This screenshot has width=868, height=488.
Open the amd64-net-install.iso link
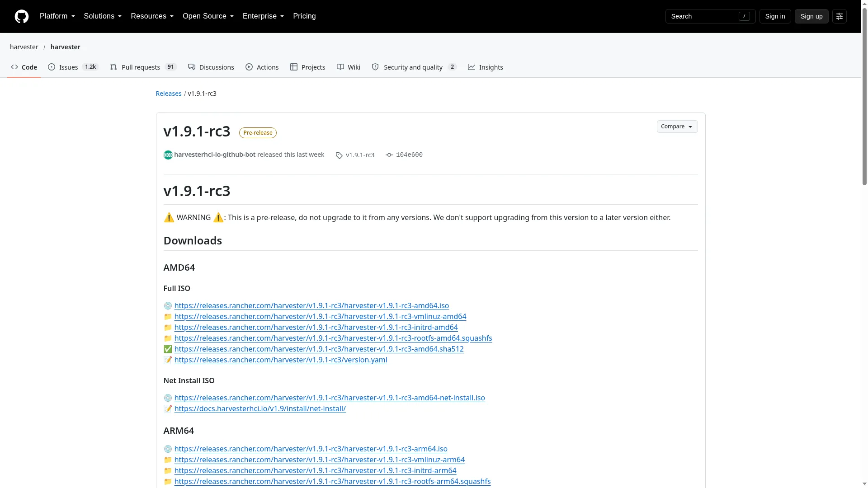point(330,398)
